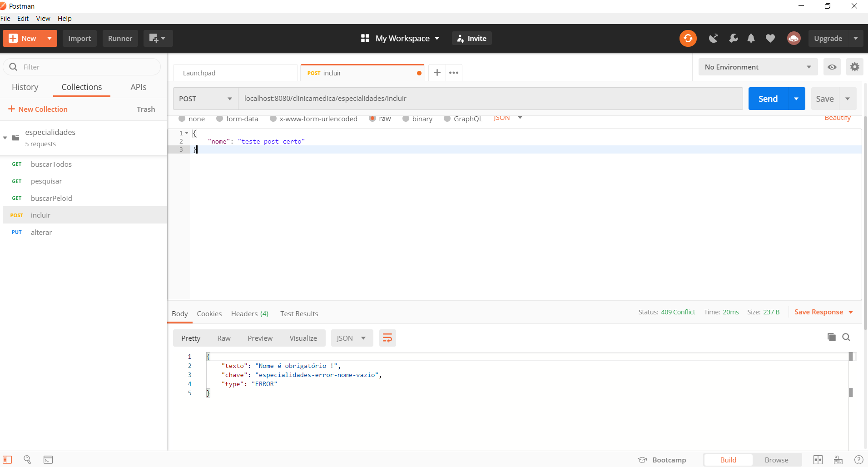
Task: Expand the New button dropdown arrow
Action: click(50, 38)
